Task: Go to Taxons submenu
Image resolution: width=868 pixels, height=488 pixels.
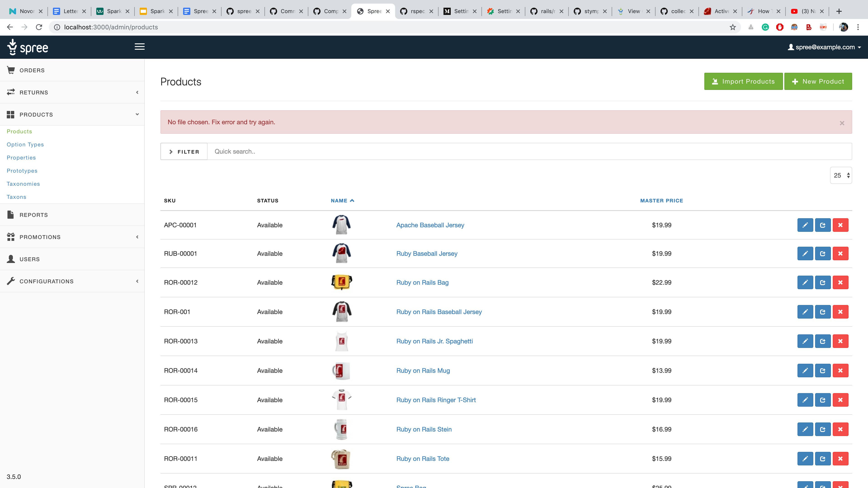Action: (x=17, y=197)
